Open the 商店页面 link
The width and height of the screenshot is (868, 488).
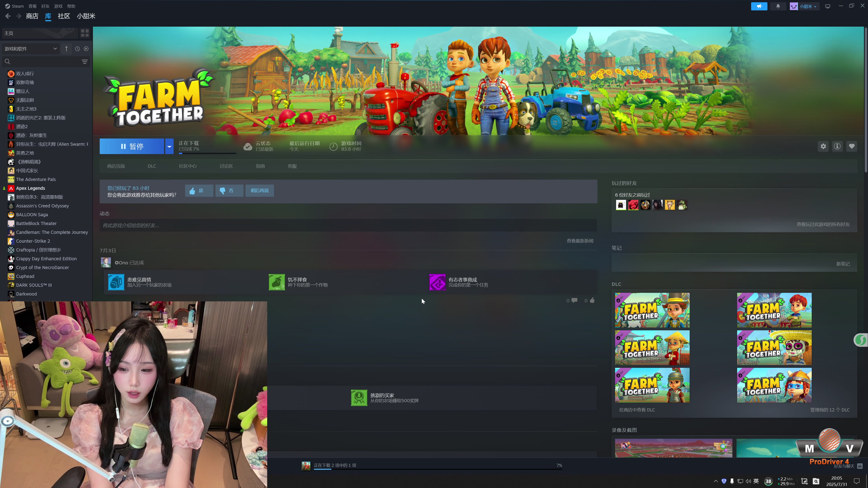[116, 166]
